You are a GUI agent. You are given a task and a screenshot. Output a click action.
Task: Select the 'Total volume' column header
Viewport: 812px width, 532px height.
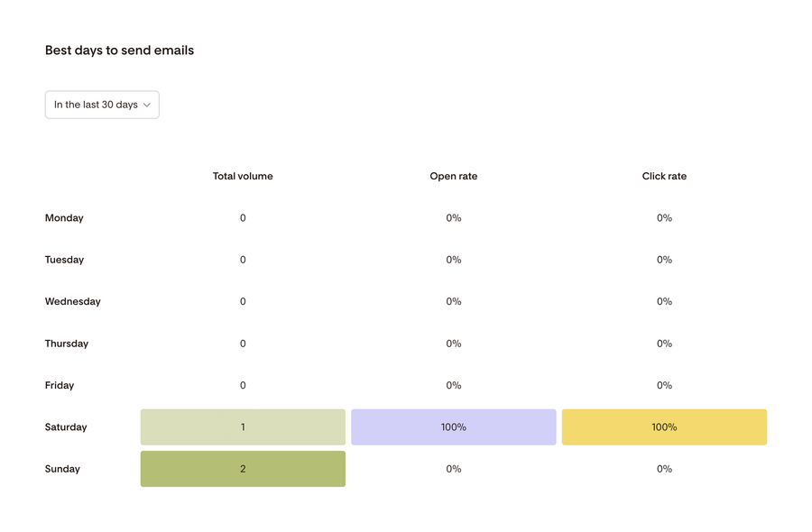[x=242, y=176]
